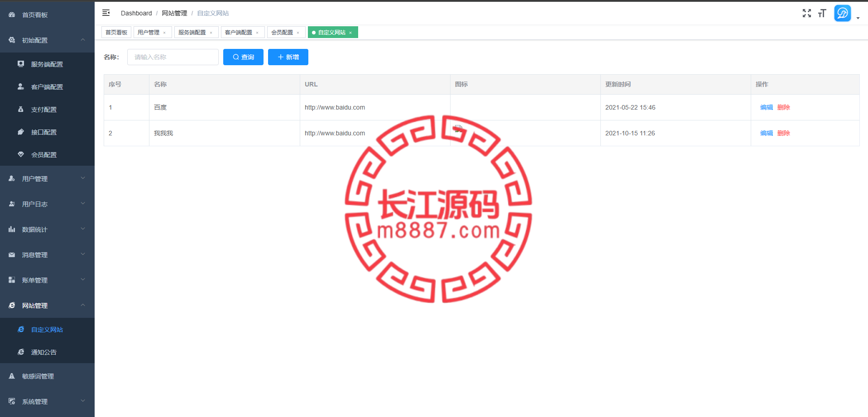
Task: Expand the 数据统计 menu chevron
Action: [83, 229]
